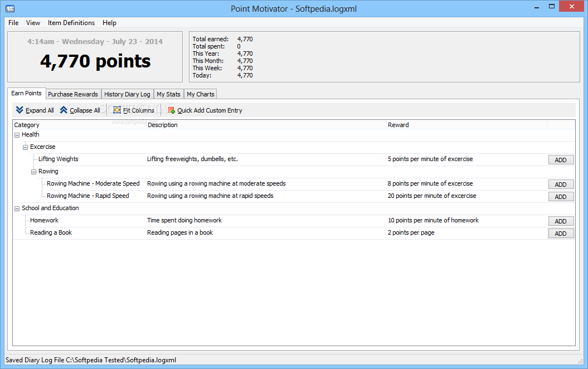Open the Help menu
The height and width of the screenshot is (369, 588).
pos(109,23)
